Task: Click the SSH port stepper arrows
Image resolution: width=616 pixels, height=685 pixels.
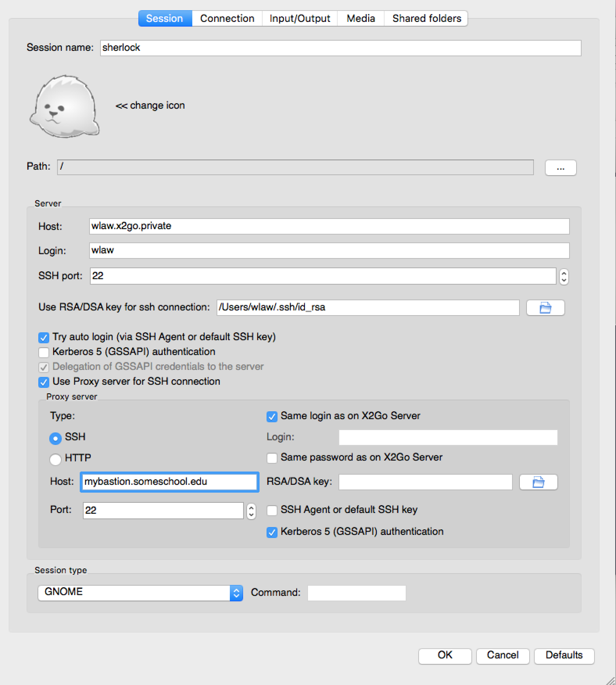Action: point(564,276)
